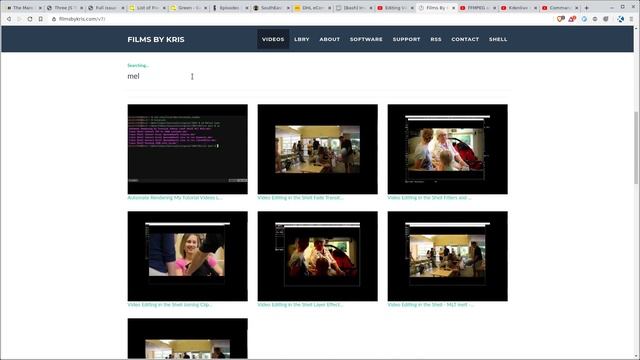Open the RSS nav item
Screen dimensions: 640x360
pyautogui.click(x=436, y=39)
